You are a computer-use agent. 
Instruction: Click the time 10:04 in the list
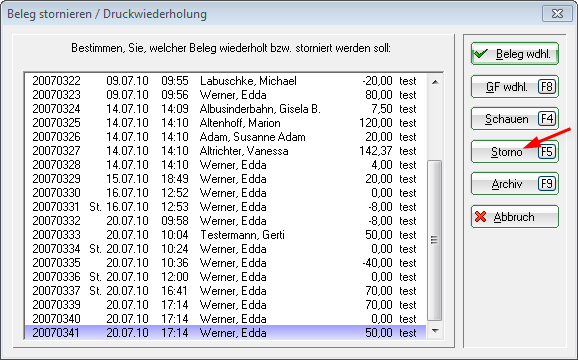pyautogui.click(x=175, y=235)
